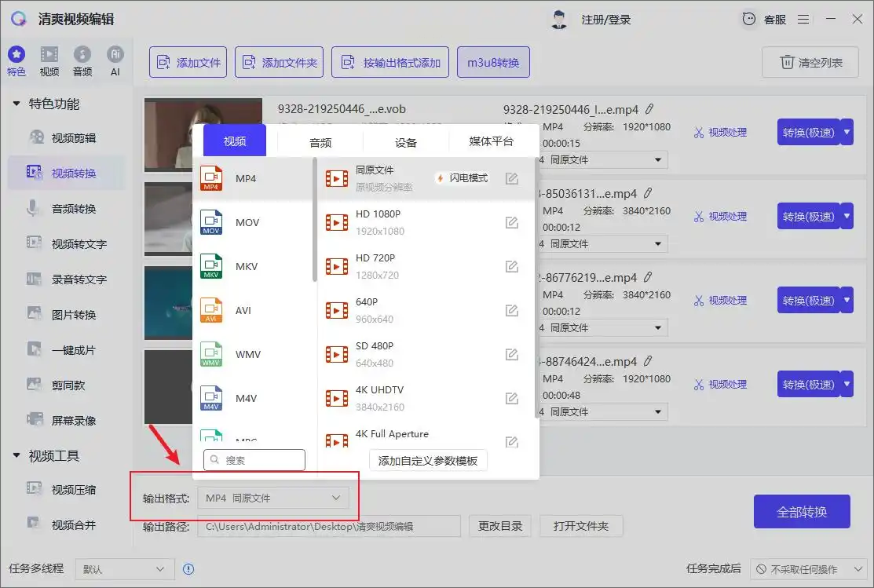Click the format list vertical scrollbar
This screenshot has height=588, width=874.
click(x=315, y=220)
